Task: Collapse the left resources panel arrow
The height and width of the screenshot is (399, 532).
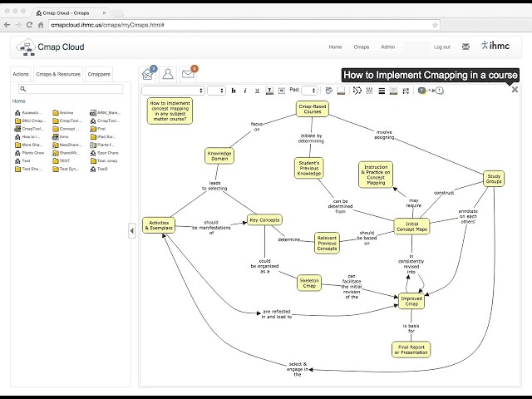Action: point(131,231)
